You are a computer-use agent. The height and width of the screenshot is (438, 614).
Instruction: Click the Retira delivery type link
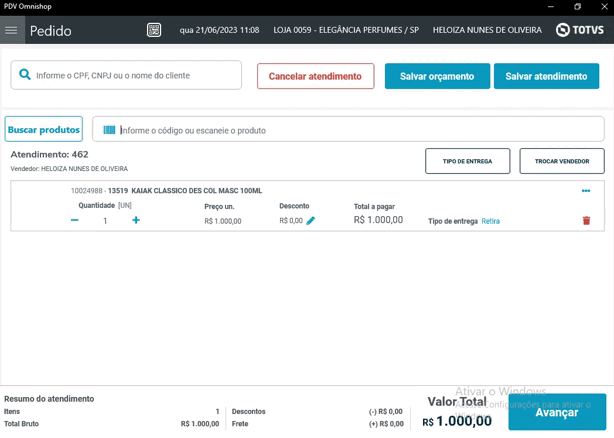tap(490, 221)
